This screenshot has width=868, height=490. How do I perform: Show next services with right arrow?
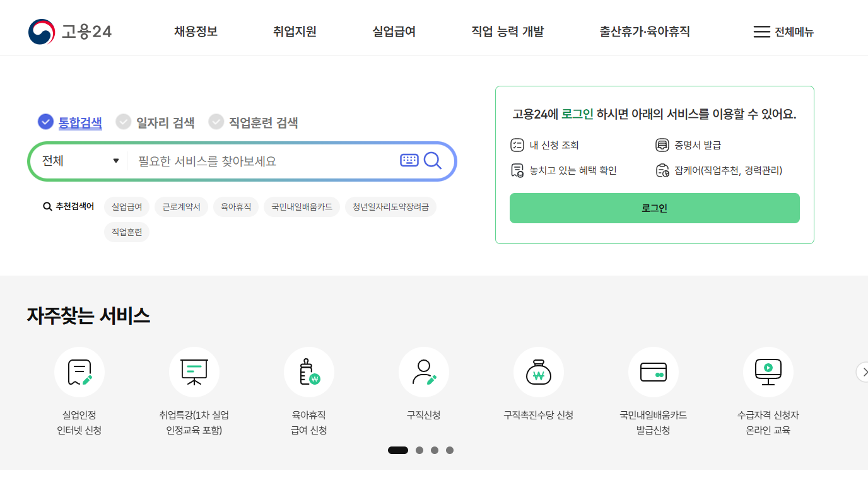[x=862, y=372]
